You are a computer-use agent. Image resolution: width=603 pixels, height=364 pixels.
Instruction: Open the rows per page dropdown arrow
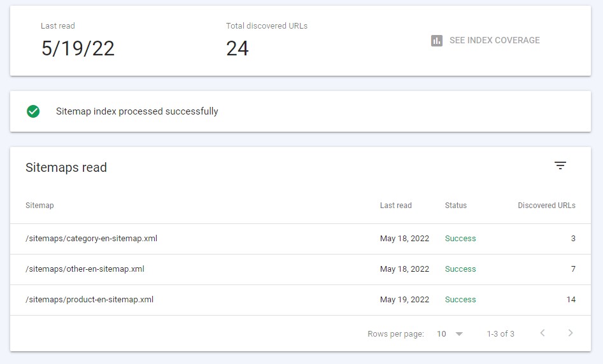[x=459, y=334]
